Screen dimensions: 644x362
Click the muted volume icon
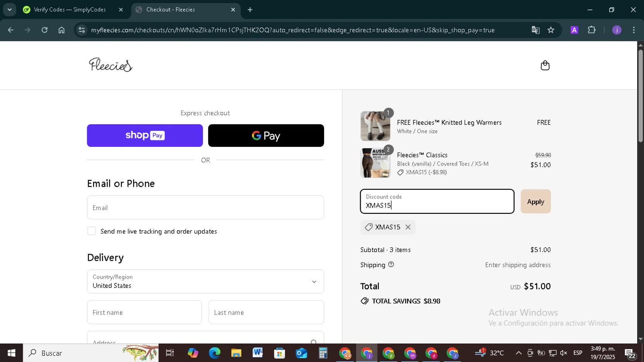[564, 353]
